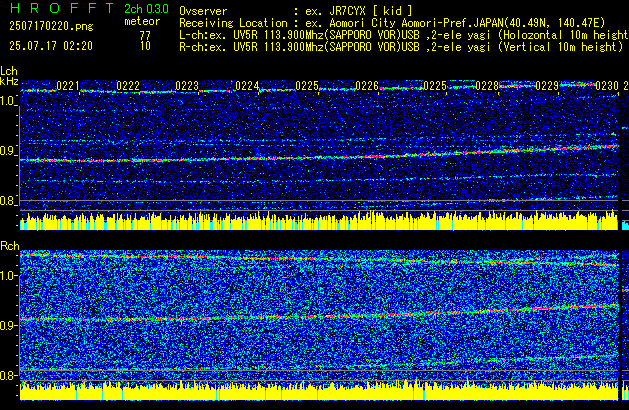Viewport: 629px width, 410px height.
Task: Click the "kHz" axis unit label
Action: pyautogui.click(x=9, y=81)
